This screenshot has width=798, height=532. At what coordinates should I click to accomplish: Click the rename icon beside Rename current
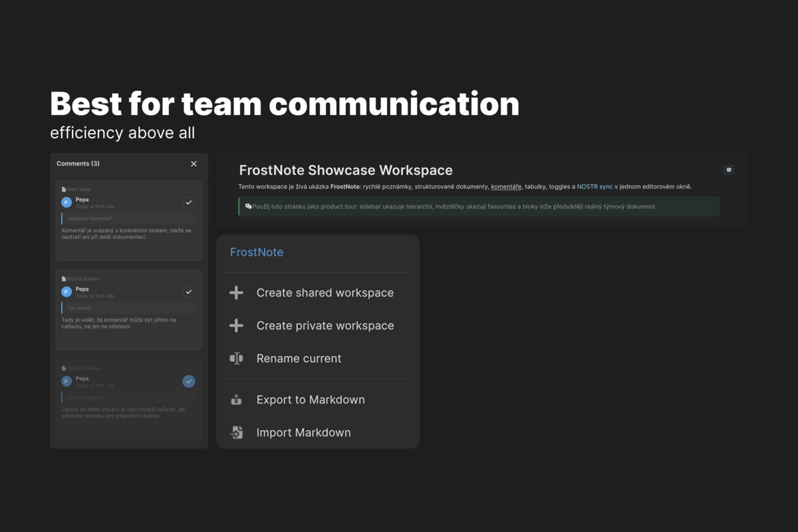[x=236, y=358]
